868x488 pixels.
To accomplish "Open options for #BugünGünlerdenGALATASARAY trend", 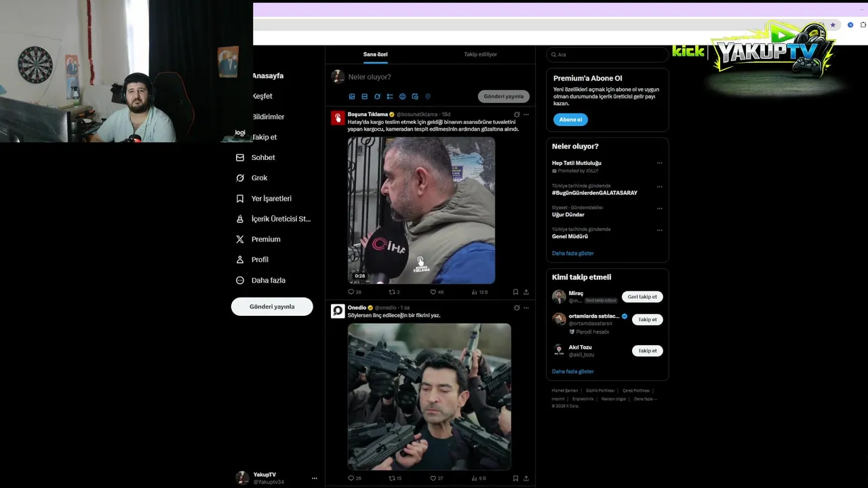I will coord(659,186).
